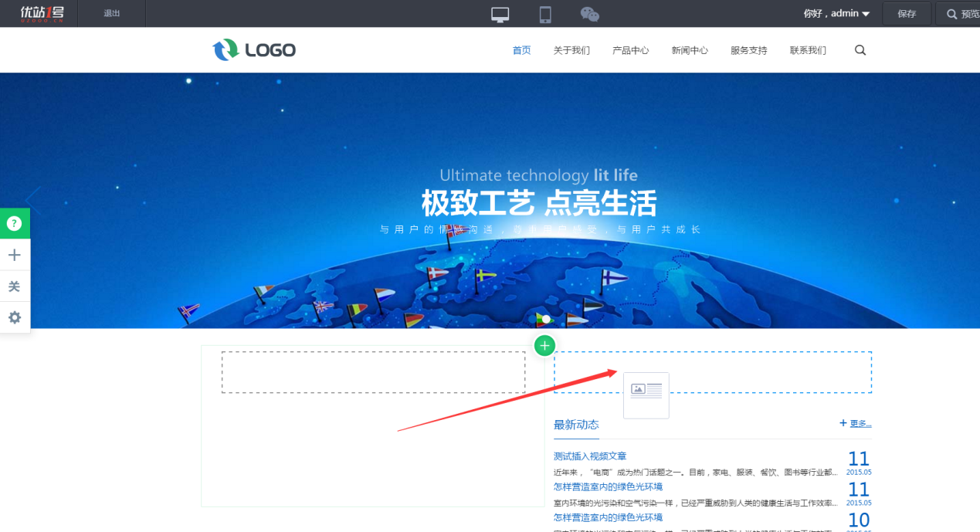This screenshot has width=980, height=532.
Task: Click the 保存 save button
Action: 907,14
